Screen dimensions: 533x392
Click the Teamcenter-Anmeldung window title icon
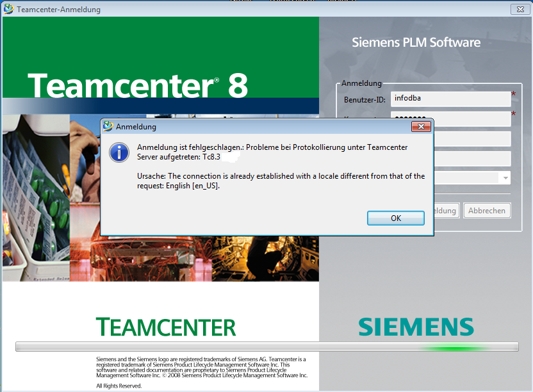point(9,9)
